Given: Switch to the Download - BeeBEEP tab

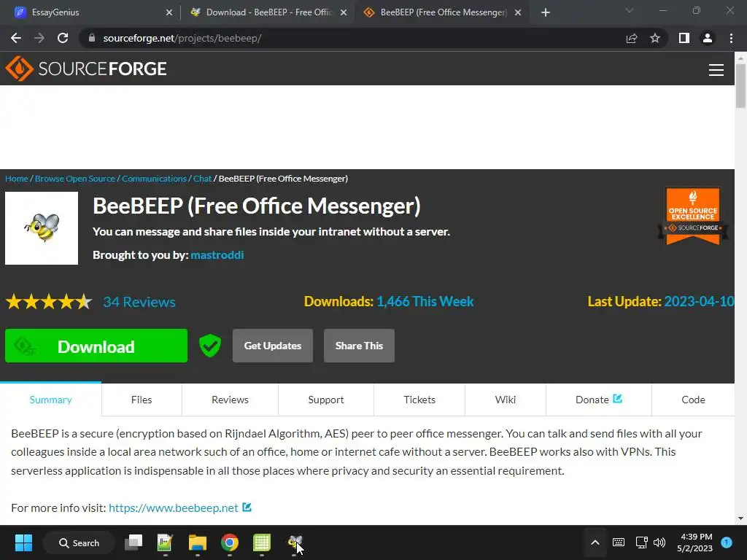Looking at the screenshot, I should pos(268,12).
